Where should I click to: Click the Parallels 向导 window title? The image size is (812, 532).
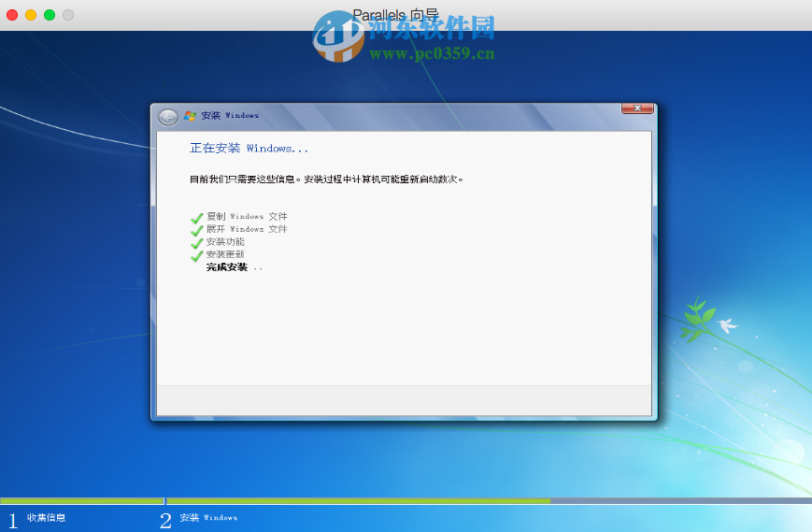click(395, 15)
